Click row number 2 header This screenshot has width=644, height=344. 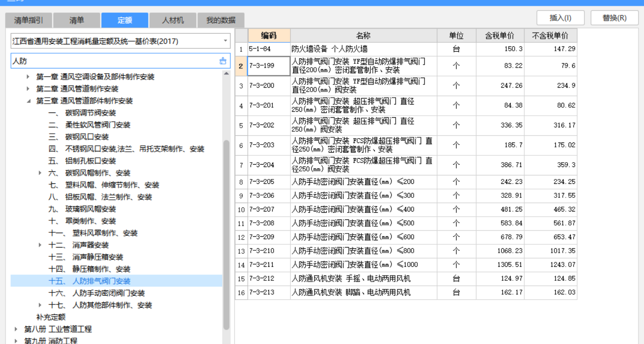click(x=241, y=66)
